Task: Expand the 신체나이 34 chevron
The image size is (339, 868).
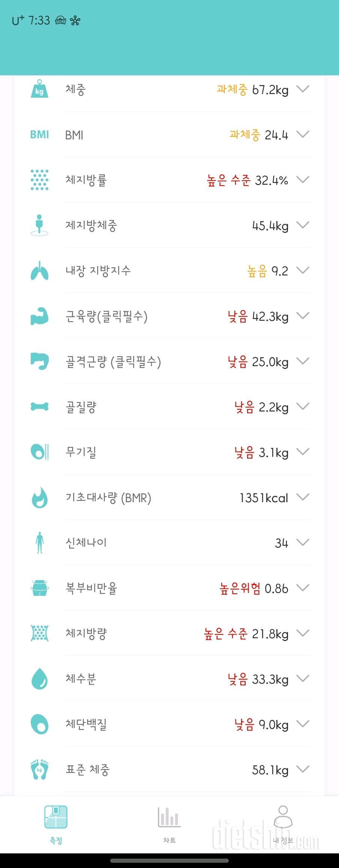Action: pos(303,542)
